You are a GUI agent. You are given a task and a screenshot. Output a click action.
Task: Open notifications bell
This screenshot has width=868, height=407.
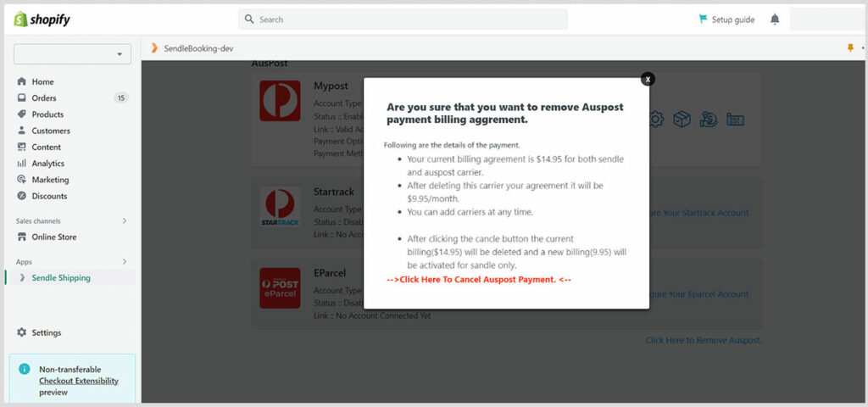click(775, 20)
